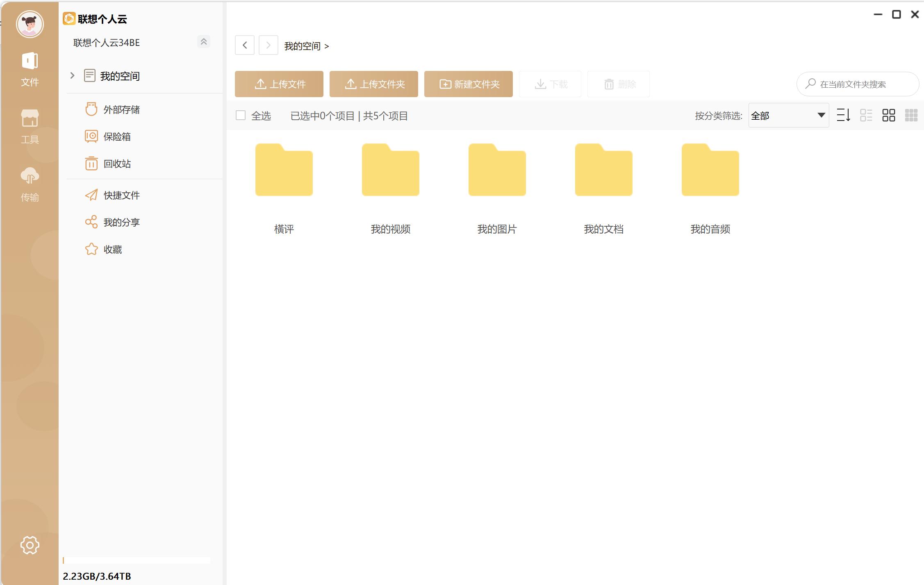Open 我的分享 in the sidebar

click(x=121, y=223)
